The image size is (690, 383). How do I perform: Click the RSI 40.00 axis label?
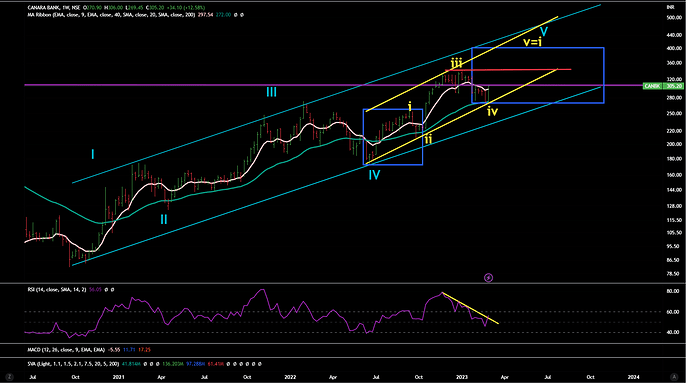pos(674,332)
